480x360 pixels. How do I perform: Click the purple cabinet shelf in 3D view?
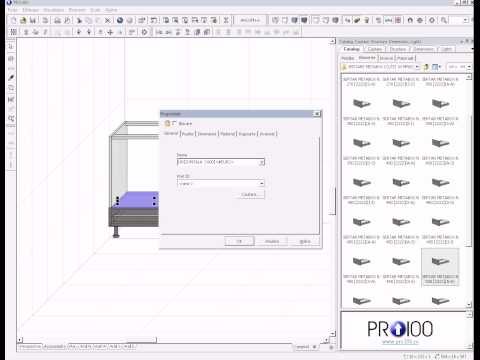click(x=137, y=199)
